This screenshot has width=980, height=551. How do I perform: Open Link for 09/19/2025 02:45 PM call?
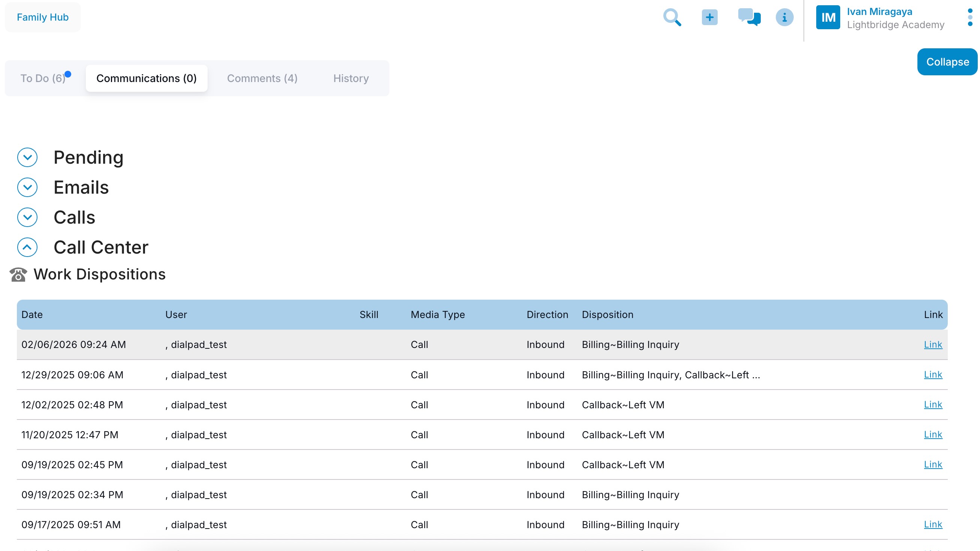933,465
